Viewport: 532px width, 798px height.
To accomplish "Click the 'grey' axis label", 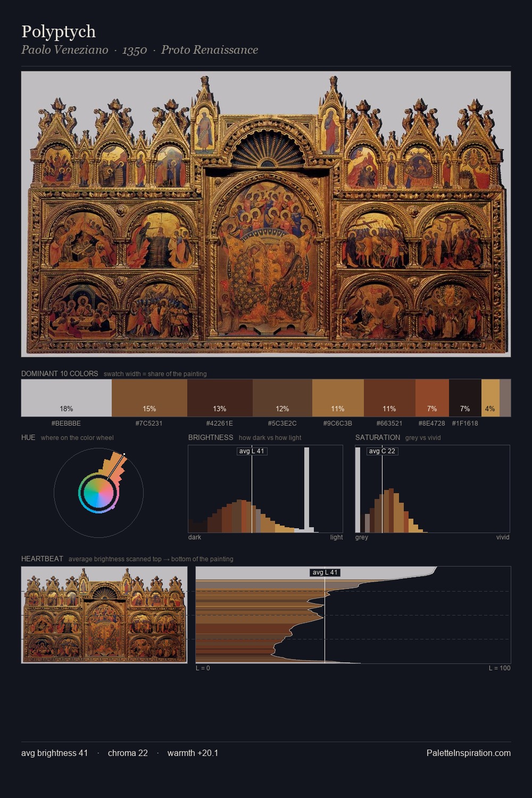I will coord(362,537).
